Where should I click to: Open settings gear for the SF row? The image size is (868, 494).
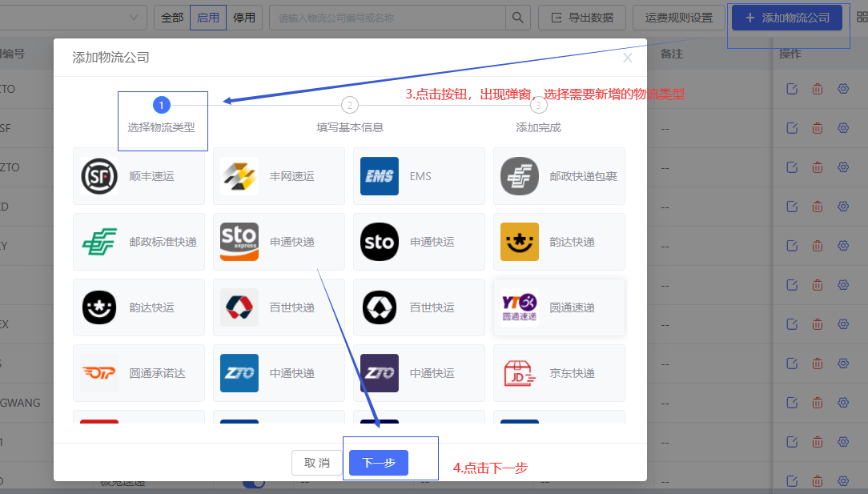point(843,128)
